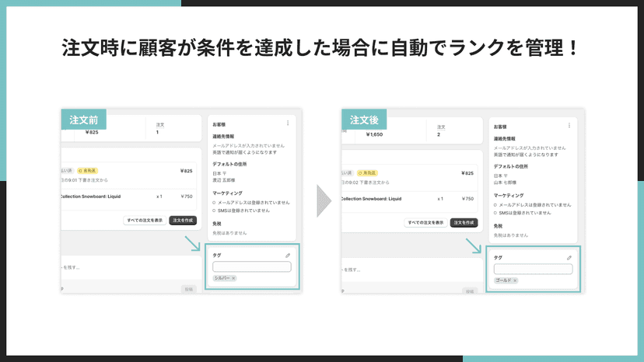Click the 連絡先情報 heading in 注文前 screenshot
644x362 pixels.
[223, 136]
